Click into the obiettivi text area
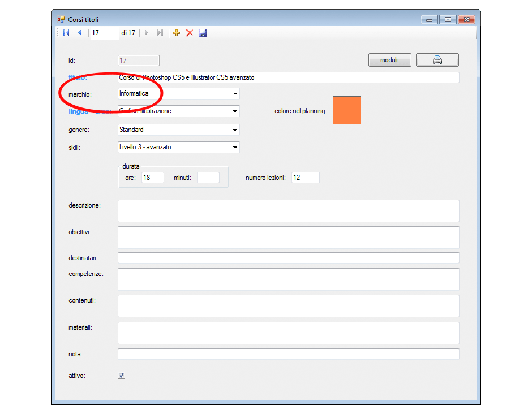Screen dimensions: 532x414 [x=289, y=238]
